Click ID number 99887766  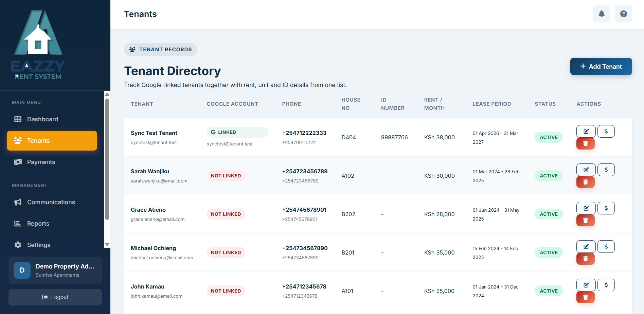tap(394, 137)
